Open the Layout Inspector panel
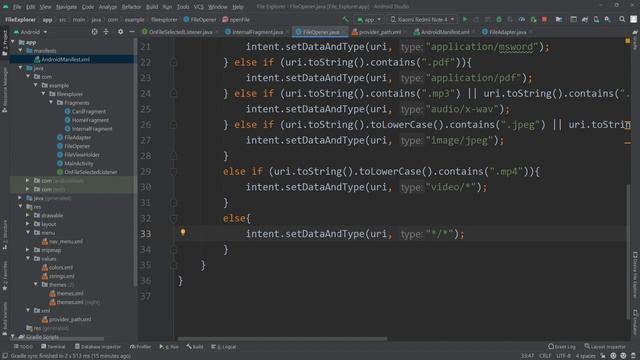The width and height of the screenshot is (640, 360). pos(605,347)
